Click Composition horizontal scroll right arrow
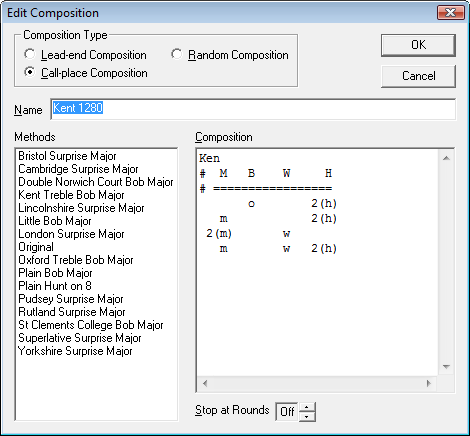Image resolution: width=470 pixels, height=436 pixels. tap(429, 383)
